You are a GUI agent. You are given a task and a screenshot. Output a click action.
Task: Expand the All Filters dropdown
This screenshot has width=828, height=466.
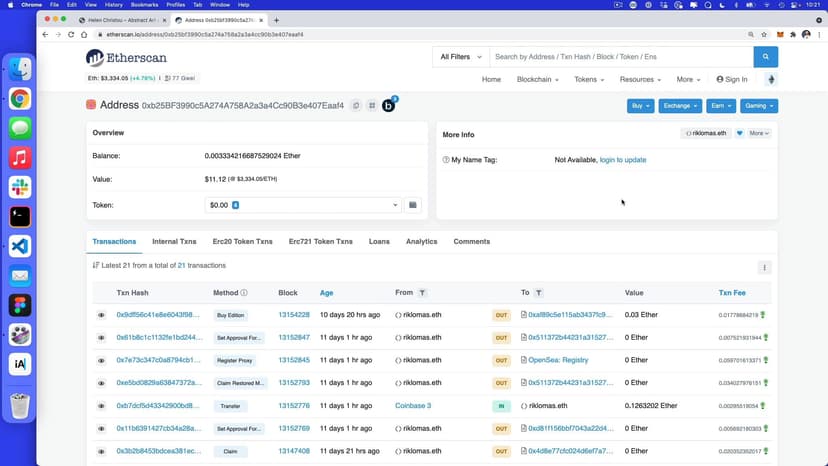tap(460, 57)
